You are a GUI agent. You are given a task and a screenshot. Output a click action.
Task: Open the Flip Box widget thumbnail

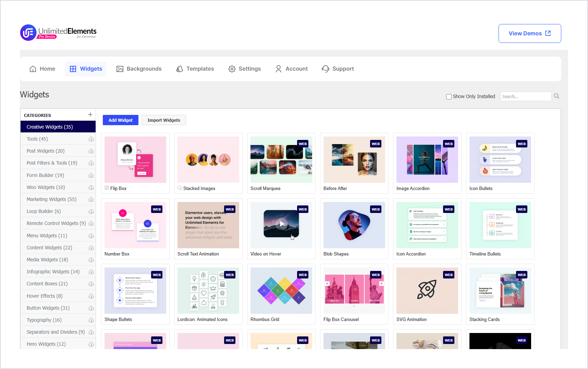pyautogui.click(x=135, y=159)
